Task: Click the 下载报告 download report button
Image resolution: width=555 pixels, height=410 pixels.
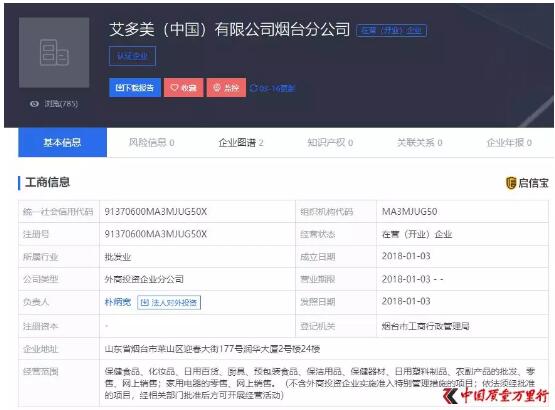Action: coord(135,87)
